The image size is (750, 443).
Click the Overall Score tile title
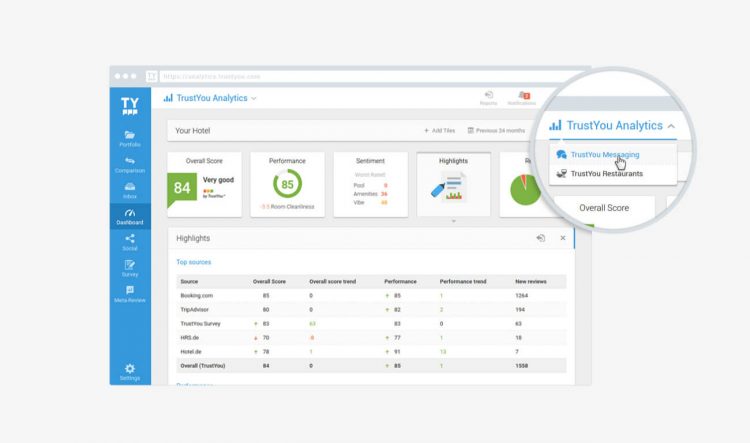coord(204,161)
